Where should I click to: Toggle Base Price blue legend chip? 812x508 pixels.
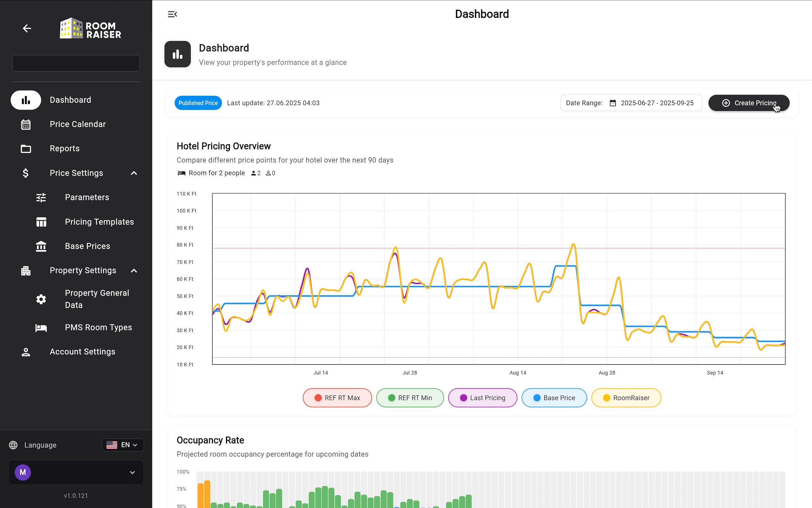point(554,398)
